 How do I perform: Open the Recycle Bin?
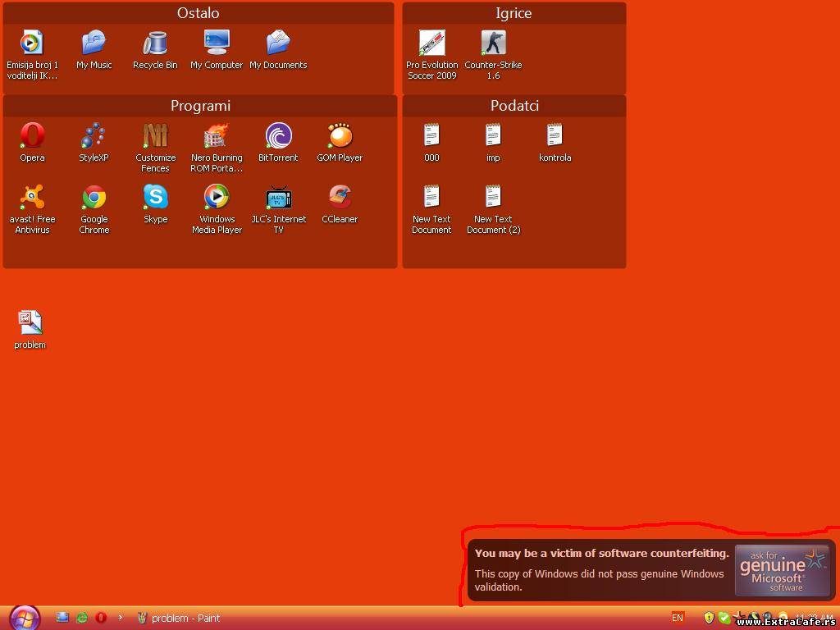(x=155, y=49)
